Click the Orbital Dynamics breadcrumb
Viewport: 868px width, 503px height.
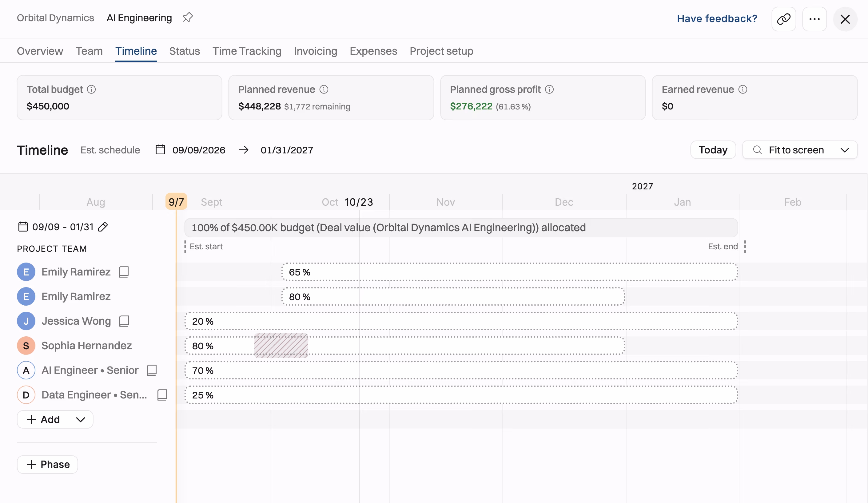[x=55, y=18]
